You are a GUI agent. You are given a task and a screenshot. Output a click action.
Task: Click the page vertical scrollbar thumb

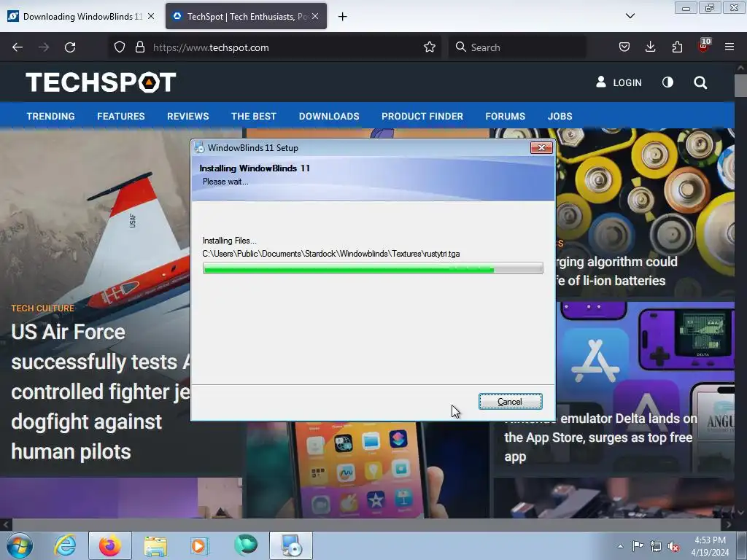click(x=740, y=85)
